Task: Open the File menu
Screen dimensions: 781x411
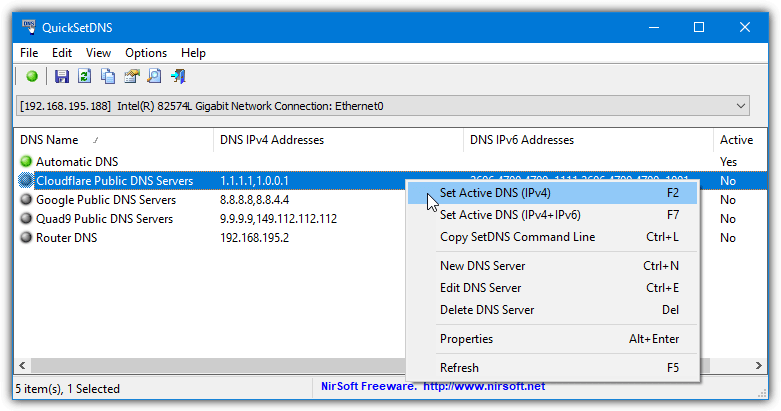Action: tap(29, 53)
